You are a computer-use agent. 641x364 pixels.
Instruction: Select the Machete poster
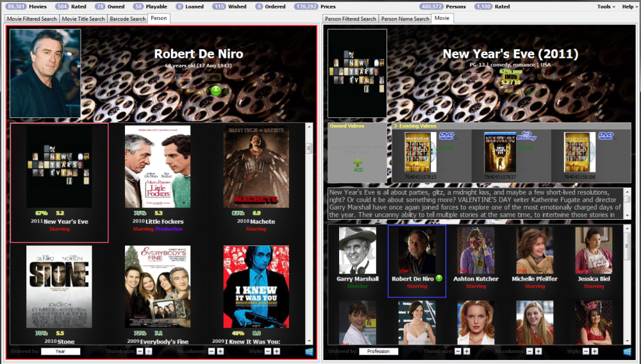(256, 167)
